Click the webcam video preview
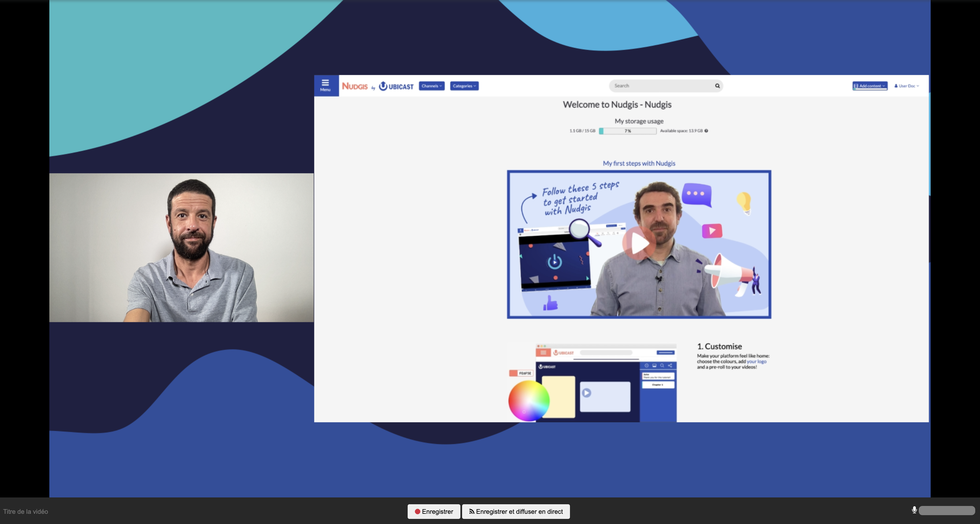 coord(181,248)
